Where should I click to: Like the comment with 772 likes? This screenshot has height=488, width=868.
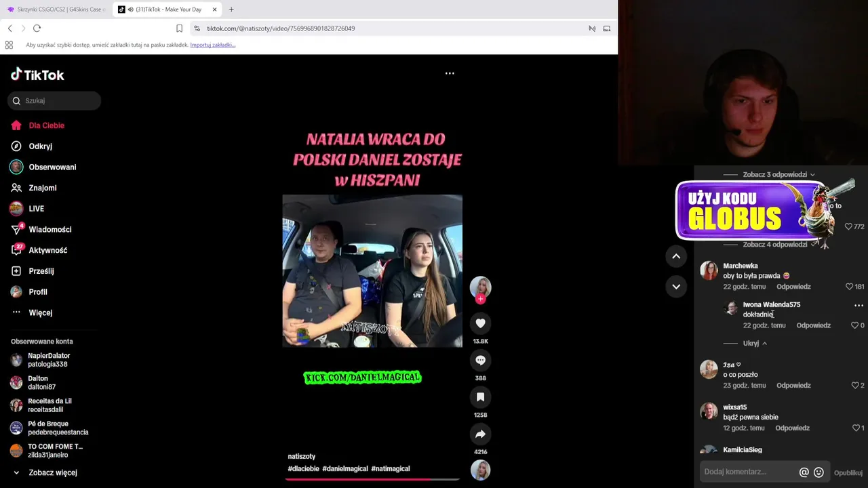[x=848, y=226]
